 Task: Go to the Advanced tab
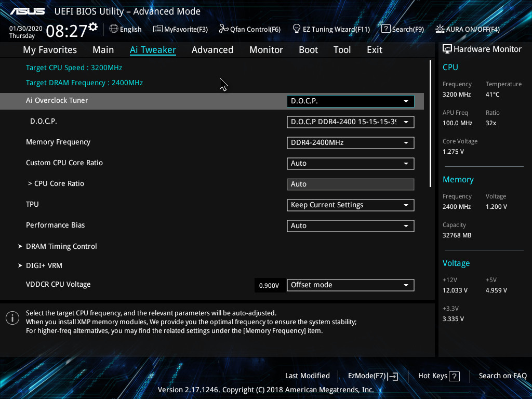pyautogui.click(x=212, y=50)
